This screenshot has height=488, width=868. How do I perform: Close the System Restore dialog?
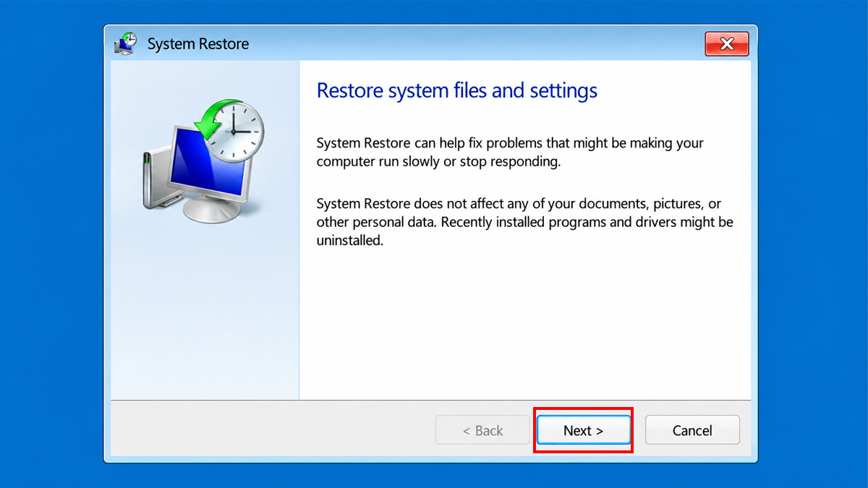coord(727,44)
